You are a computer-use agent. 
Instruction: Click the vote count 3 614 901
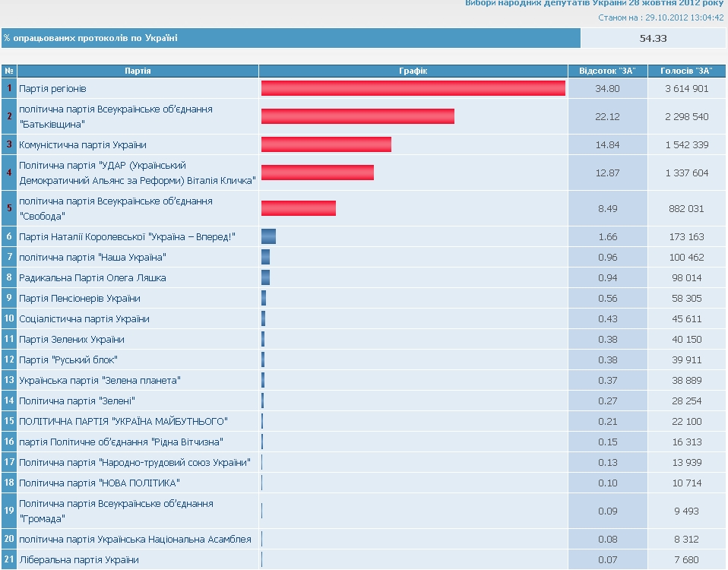pos(686,89)
